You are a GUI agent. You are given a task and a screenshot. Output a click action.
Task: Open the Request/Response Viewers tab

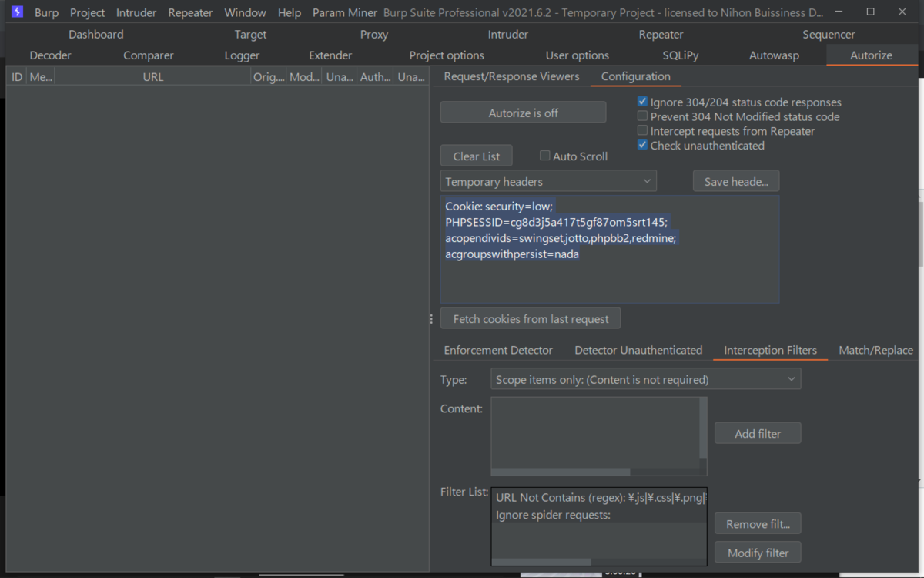[x=511, y=76]
